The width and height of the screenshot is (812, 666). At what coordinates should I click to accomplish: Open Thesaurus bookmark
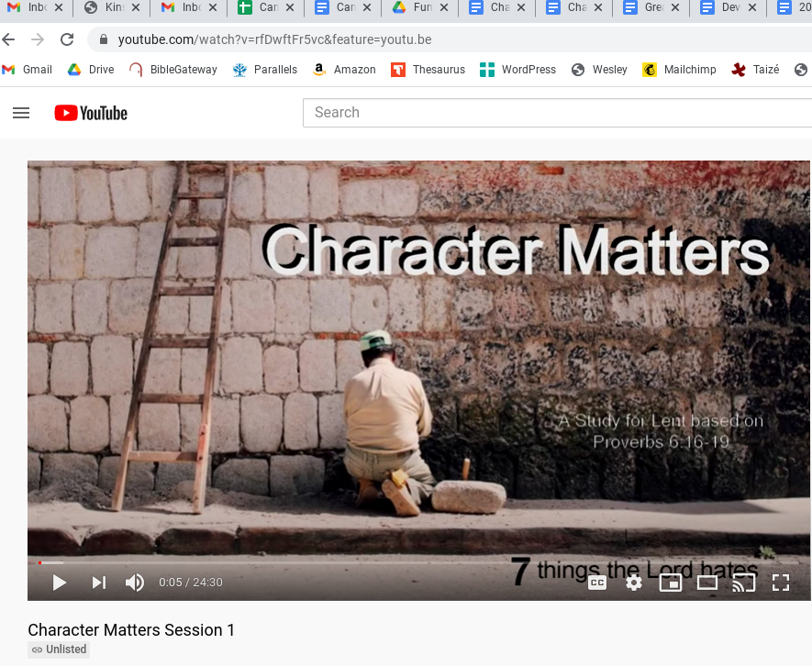coord(428,70)
